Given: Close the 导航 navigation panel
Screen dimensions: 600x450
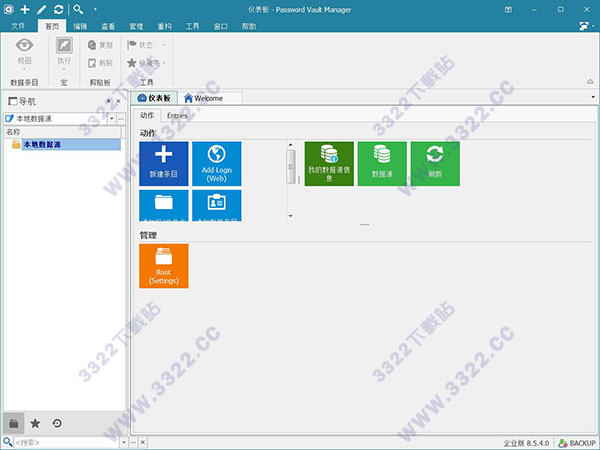Looking at the screenshot, I should click(x=118, y=101).
